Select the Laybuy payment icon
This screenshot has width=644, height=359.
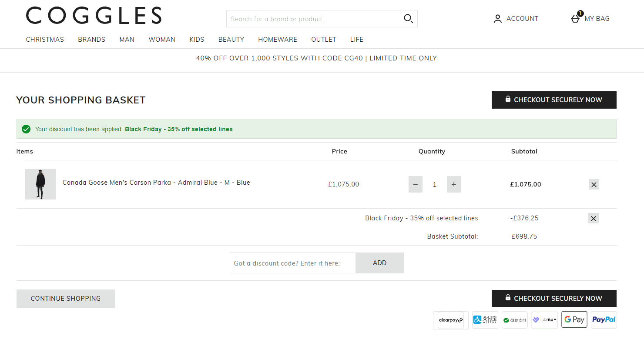coord(544,320)
